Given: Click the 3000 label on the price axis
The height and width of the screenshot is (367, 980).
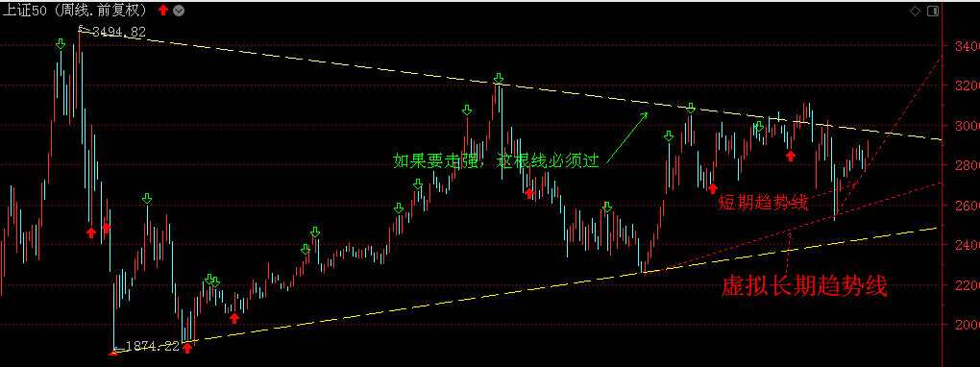Looking at the screenshot, I should tap(963, 126).
